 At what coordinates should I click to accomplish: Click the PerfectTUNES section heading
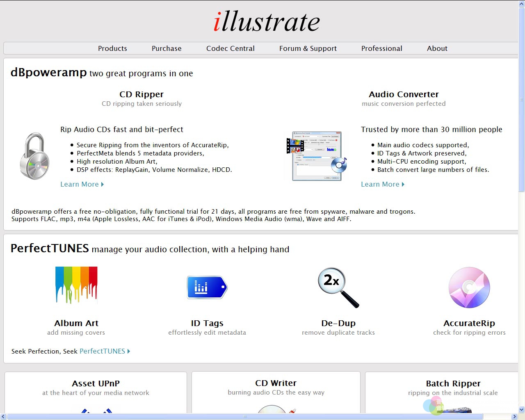pos(50,248)
